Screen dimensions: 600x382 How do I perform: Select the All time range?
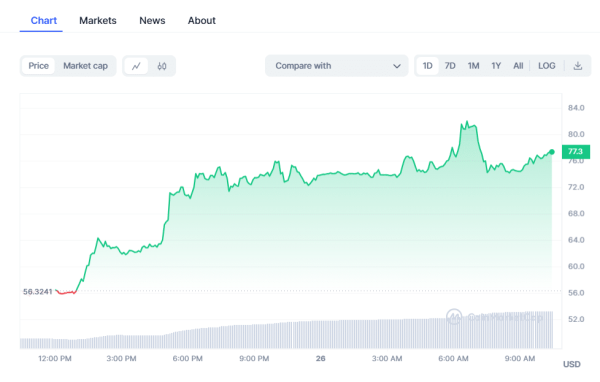tap(518, 66)
